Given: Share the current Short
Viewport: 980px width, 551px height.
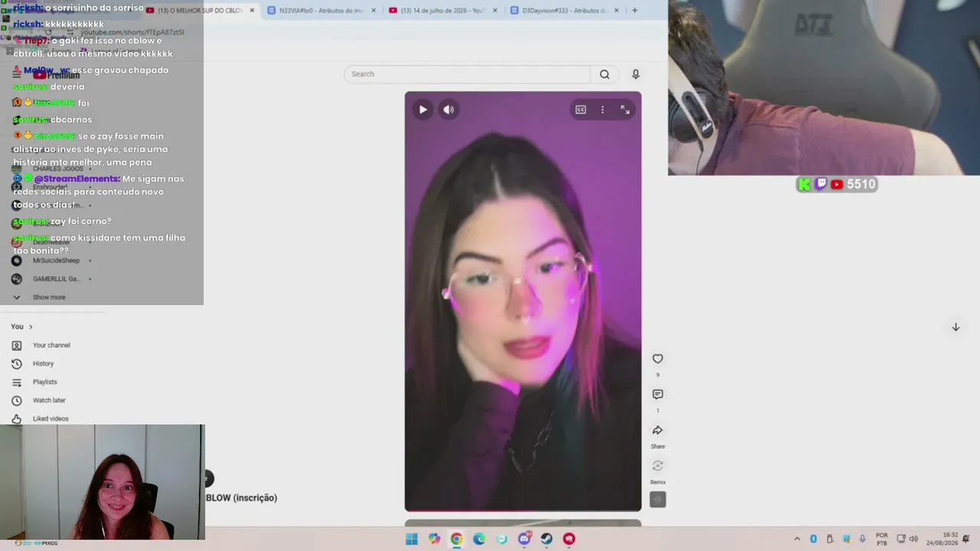Looking at the screenshot, I should tap(658, 431).
